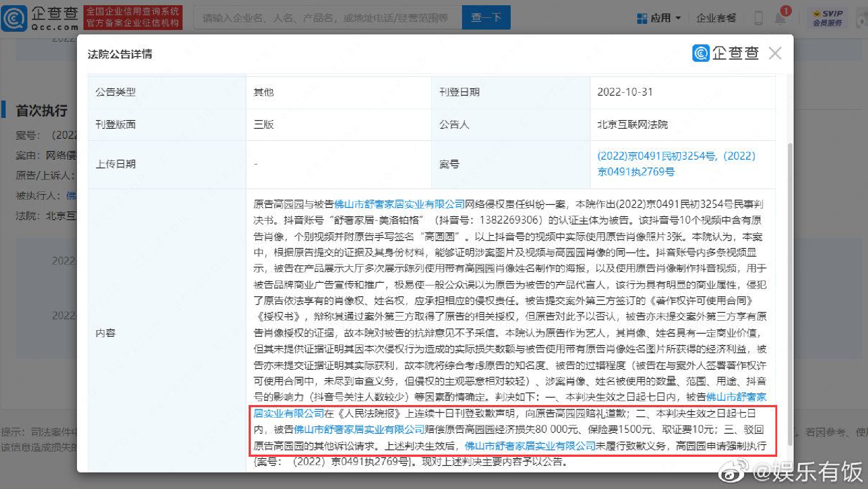Open the 企业套餐 menu item
Screen dimensions: 868x489
point(716,18)
